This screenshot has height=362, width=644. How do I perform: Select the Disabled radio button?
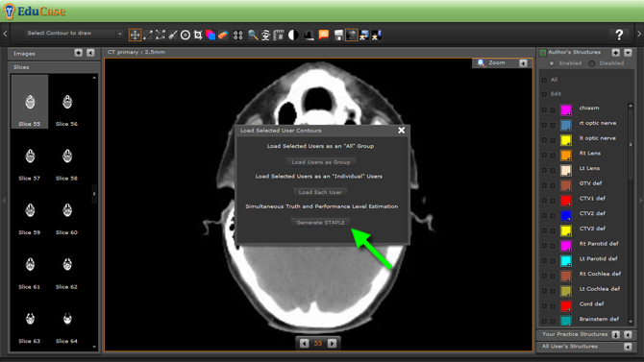(592, 63)
